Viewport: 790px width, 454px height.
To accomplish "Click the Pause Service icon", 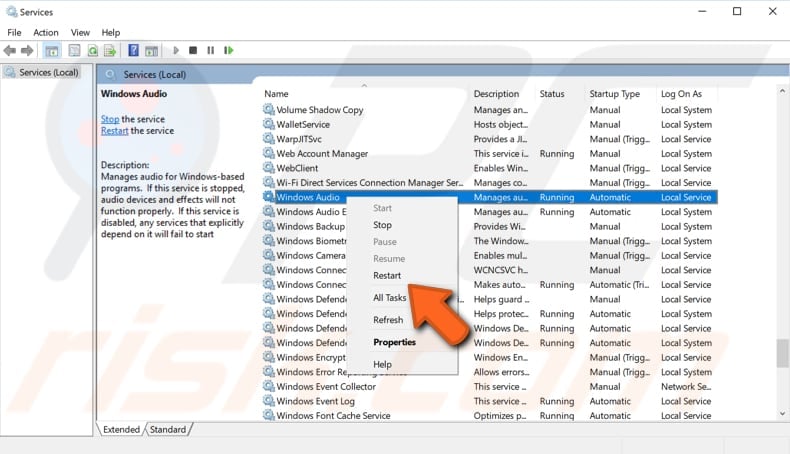I will tap(211, 50).
